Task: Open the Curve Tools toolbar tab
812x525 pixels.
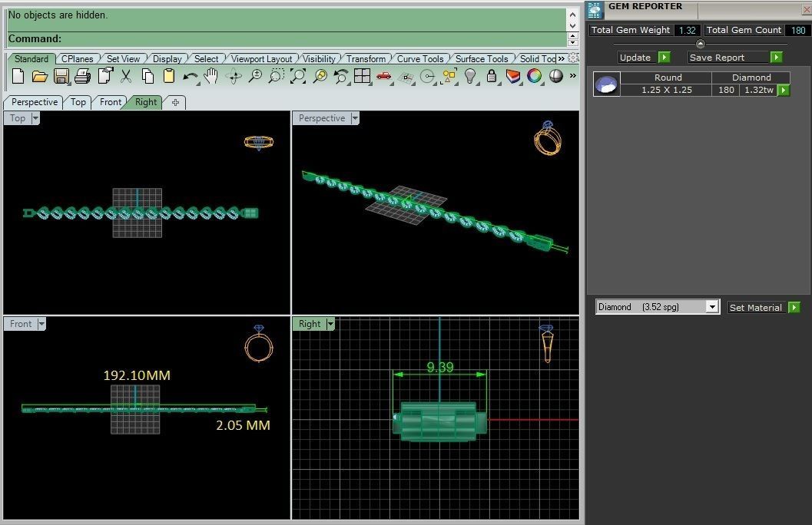Action: [x=420, y=59]
